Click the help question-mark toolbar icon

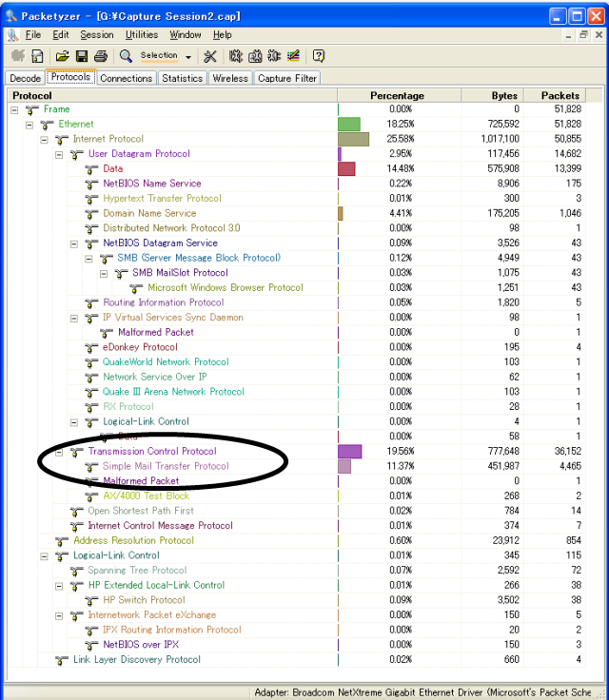[318, 56]
